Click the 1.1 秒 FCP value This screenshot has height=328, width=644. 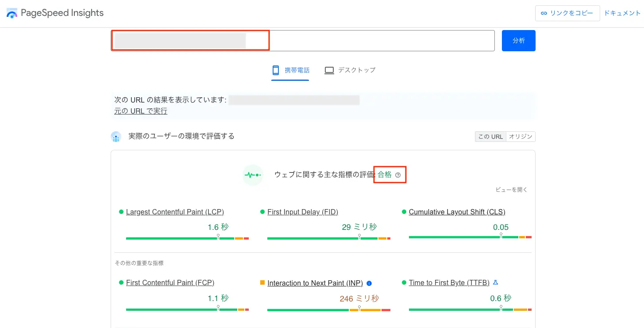[218, 298]
